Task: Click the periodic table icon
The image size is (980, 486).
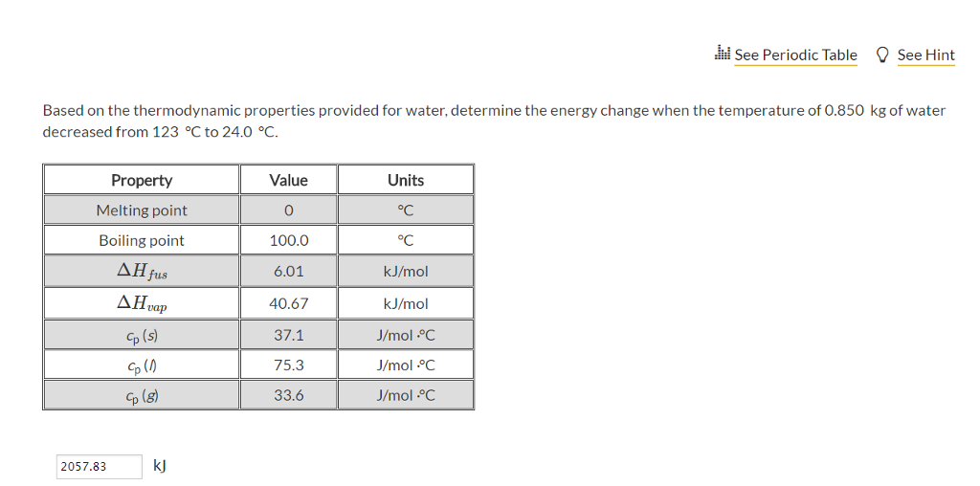Action: (723, 54)
